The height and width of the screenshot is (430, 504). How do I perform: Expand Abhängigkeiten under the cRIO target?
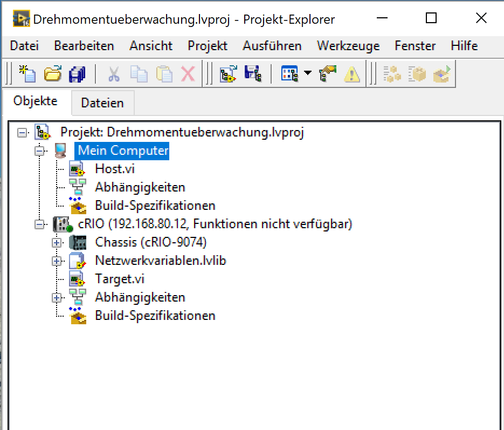click(57, 297)
